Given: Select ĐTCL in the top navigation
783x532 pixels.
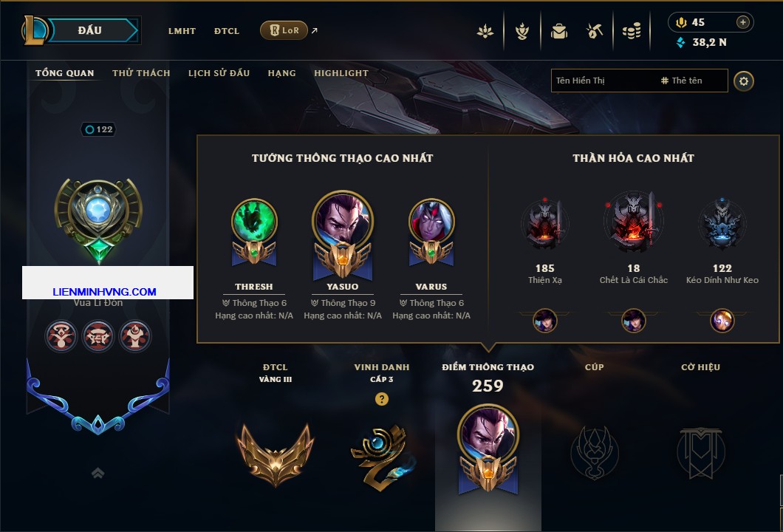Looking at the screenshot, I should coord(227,31).
